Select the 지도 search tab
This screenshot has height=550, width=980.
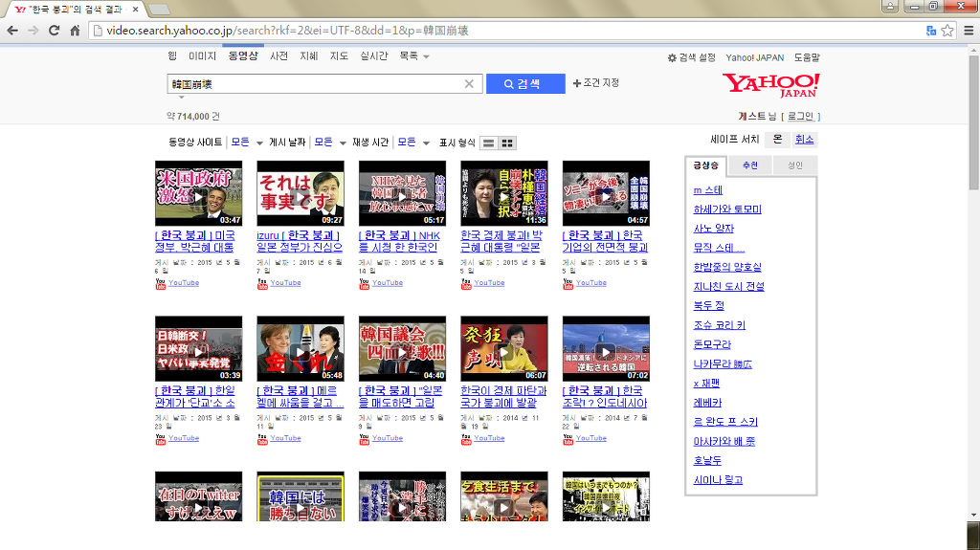pos(339,56)
